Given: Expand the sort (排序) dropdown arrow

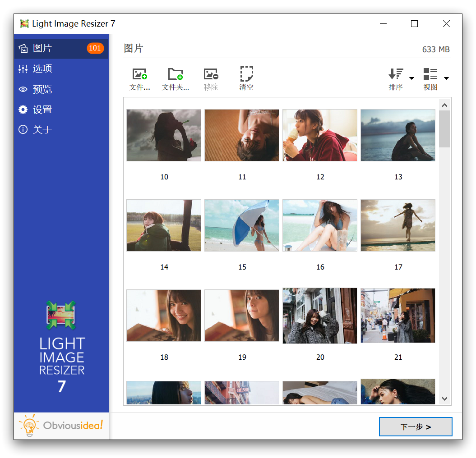Looking at the screenshot, I should point(411,78).
